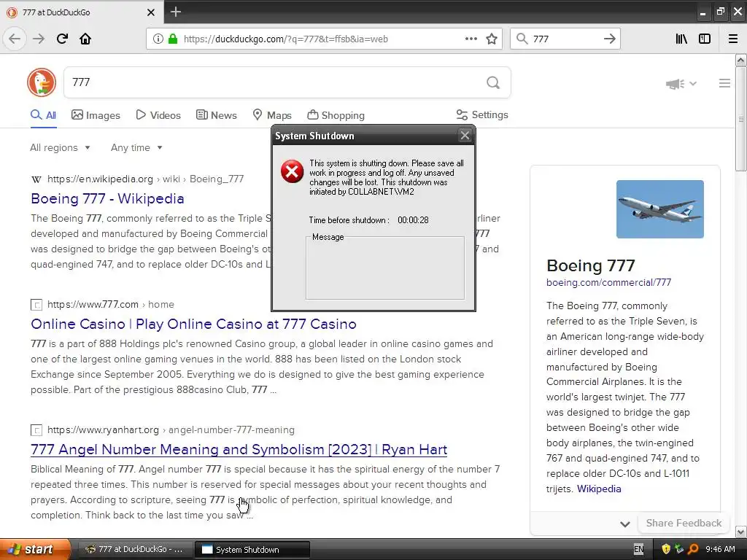Expand the Boeing 777 info panel chevron
The image size is (747, 560).
pyautogui.click(x=625, y=524)
